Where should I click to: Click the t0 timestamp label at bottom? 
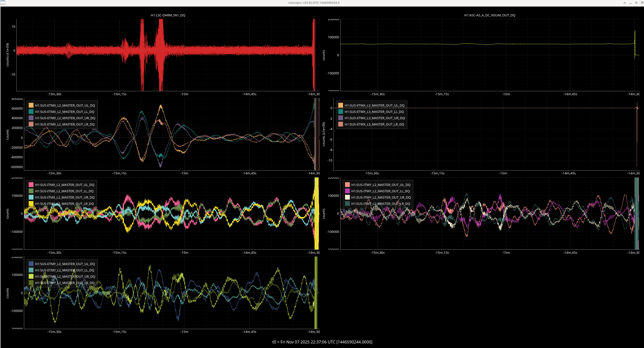click(x=322, y=342)
